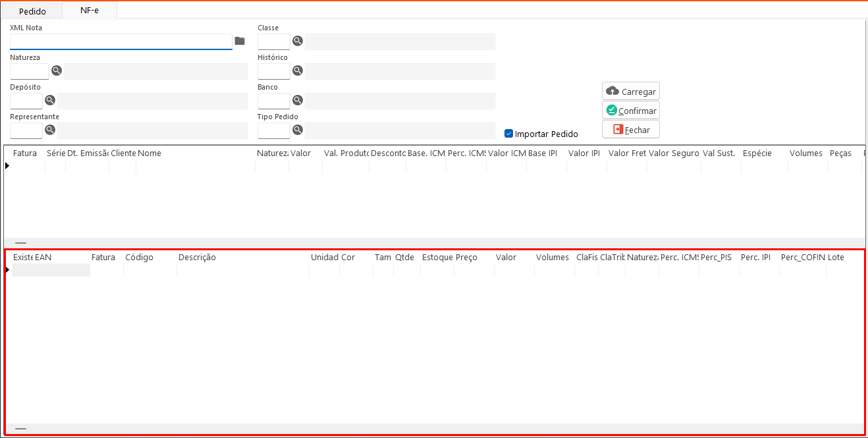
Task: Click the Banco code input field
Action: pyautogui.click(x=273, y=101)
